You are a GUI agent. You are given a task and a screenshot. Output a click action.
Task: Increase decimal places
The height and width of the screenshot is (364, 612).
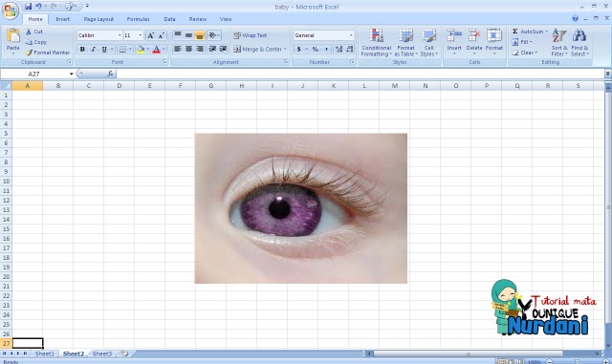339,49
